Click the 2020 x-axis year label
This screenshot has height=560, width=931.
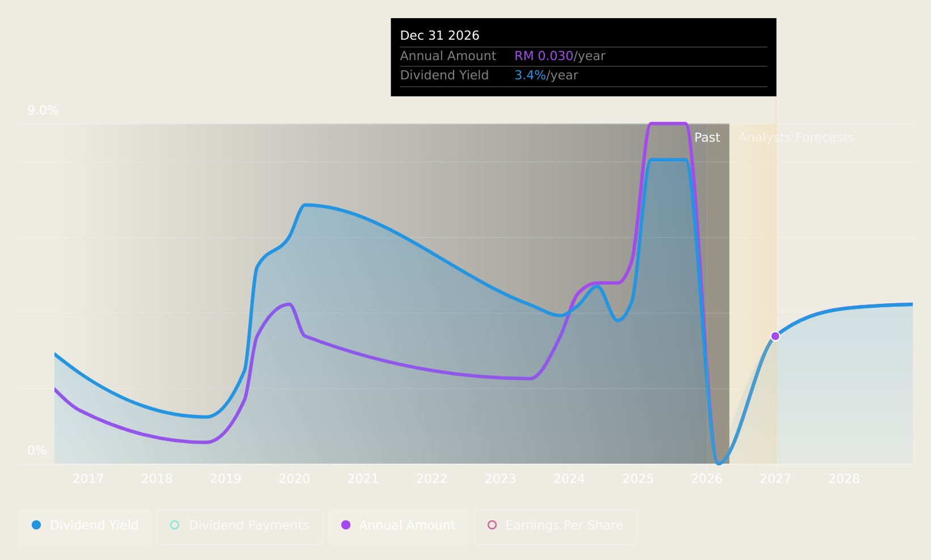294,479
